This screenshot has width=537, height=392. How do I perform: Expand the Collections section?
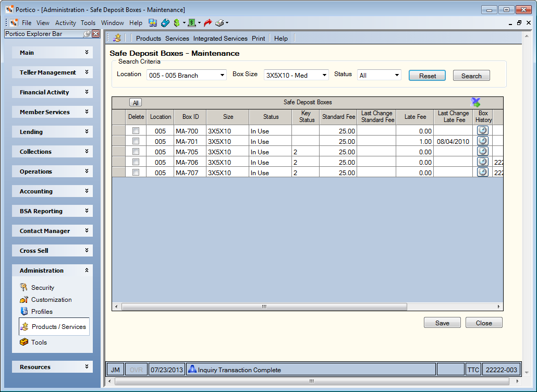pos(53,152)
